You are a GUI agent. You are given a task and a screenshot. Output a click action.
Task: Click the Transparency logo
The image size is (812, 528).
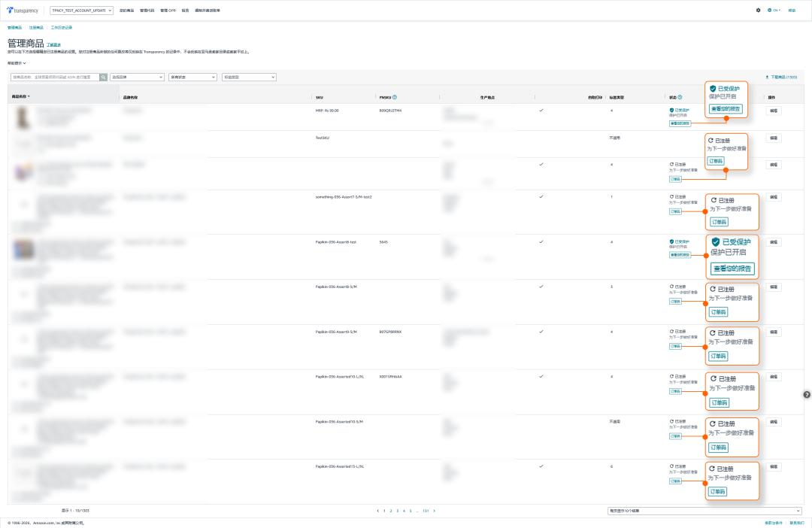point(24,11)
